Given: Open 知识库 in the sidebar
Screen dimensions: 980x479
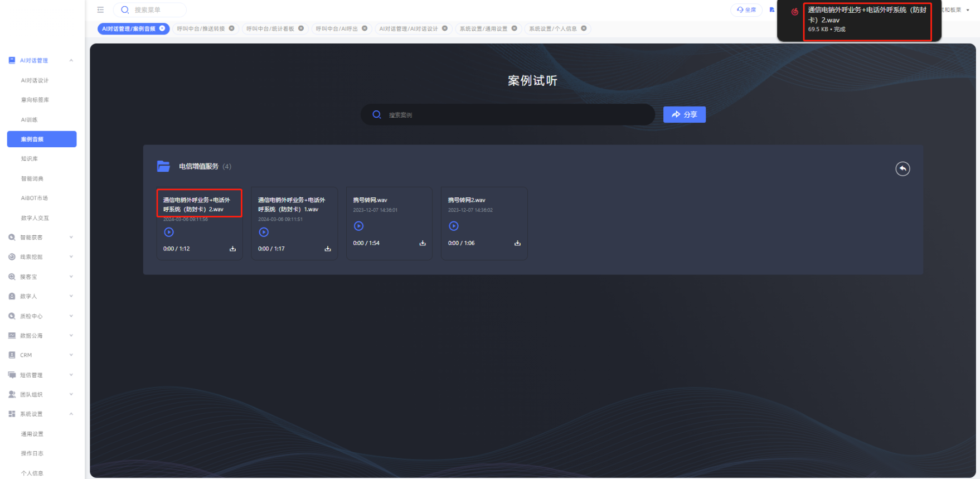Looking at the screenshot, I should [x=30, y=159].
